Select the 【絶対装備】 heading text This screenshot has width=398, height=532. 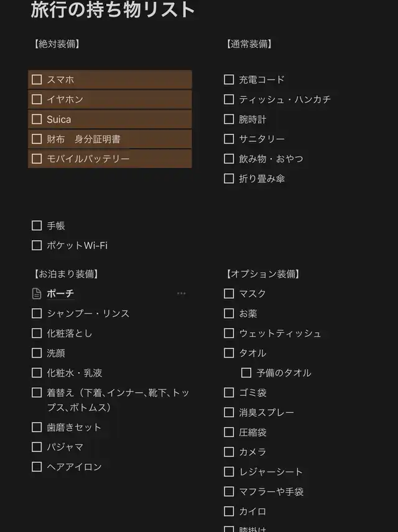coord(57,44)
